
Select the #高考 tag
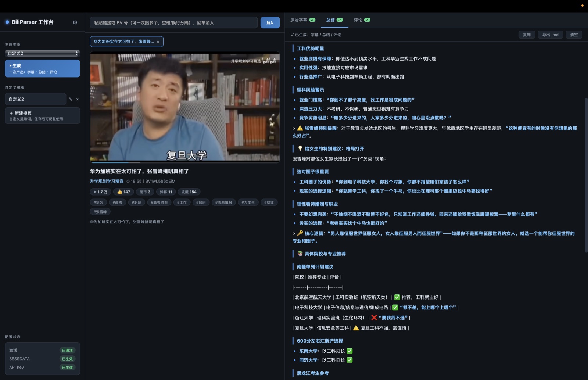117,202
